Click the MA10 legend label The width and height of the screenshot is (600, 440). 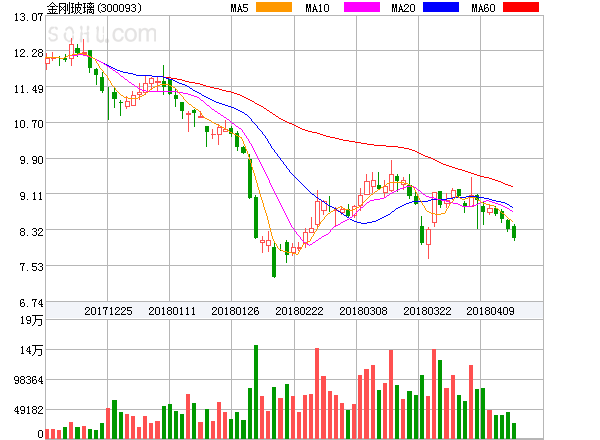pyautogui.click(x=317, y=8)
